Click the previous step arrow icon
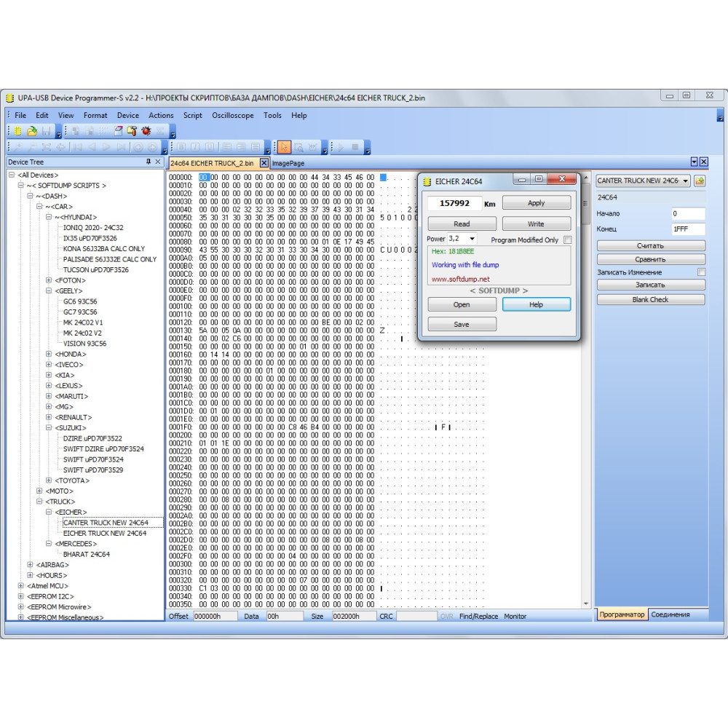 point(92,148)
